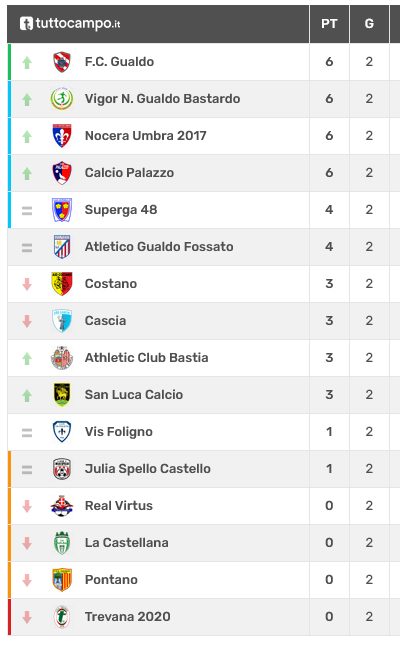Click F.C. Gualdo's green up arrow
This screenshot has height=649, width=400.
[x=27, y=62]
